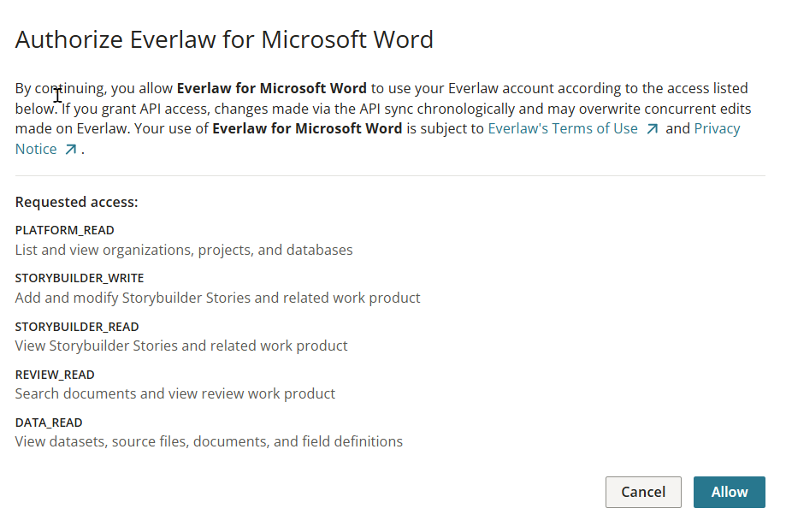Click 'List and view organizations, projects, and databases'
Viewport: 786px width, 532px height.
[184, 251]
